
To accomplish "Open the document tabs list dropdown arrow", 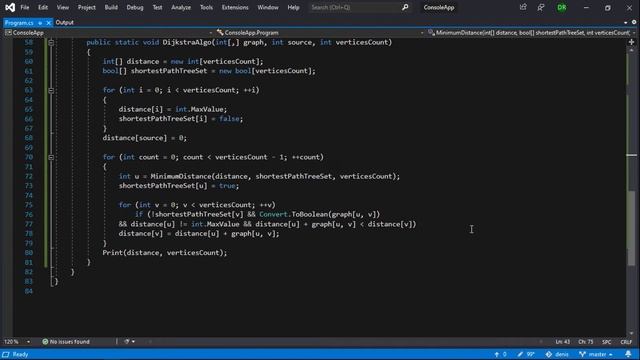I will point(625,22).
